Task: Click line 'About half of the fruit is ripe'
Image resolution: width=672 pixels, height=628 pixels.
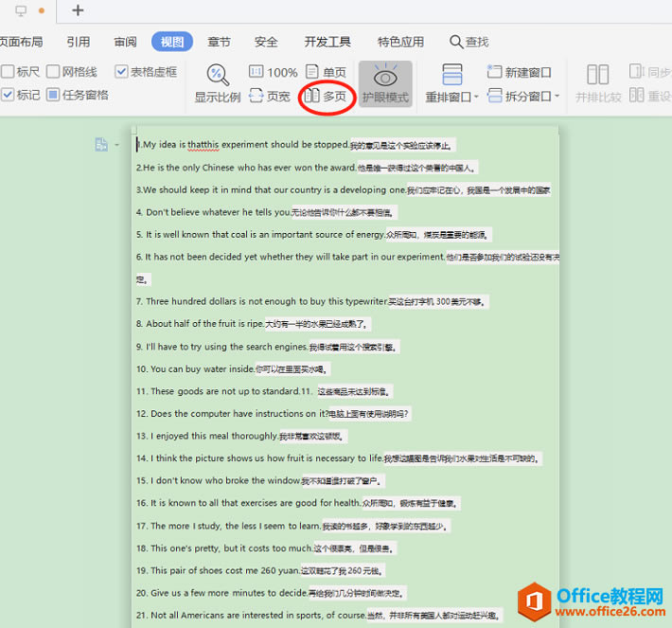Action: tap(254, 324)
